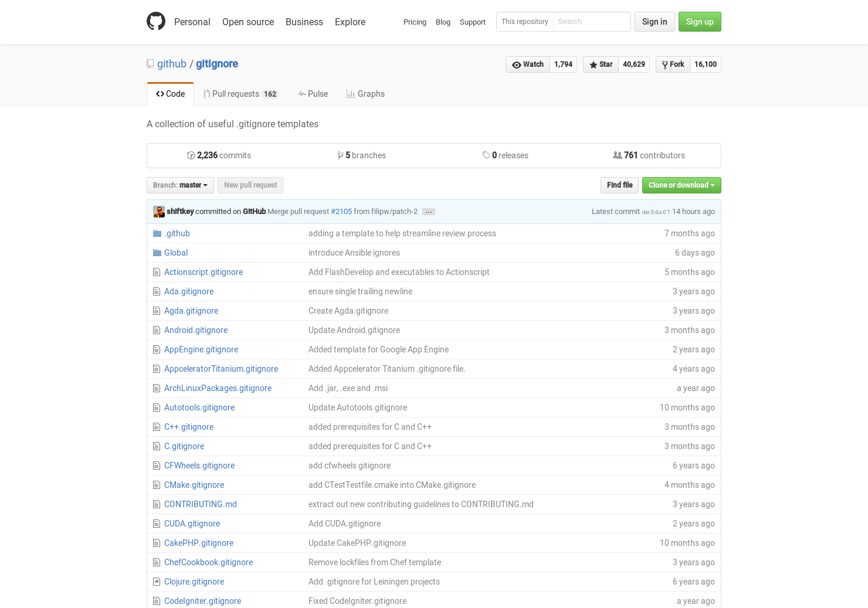Click shiftkey's avatar in the commit bar
Screen dimensions: 868x608
(x=159, y=212)
